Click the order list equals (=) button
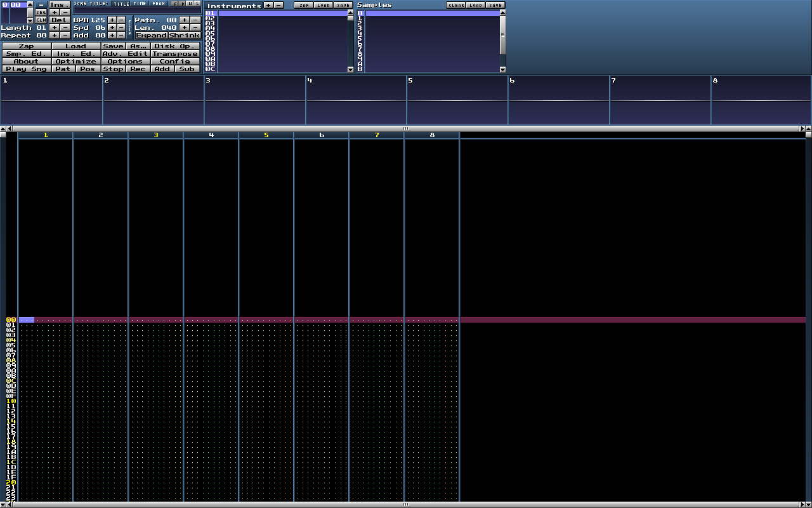Viewport: 812px width, 508px height. (41, 4)
